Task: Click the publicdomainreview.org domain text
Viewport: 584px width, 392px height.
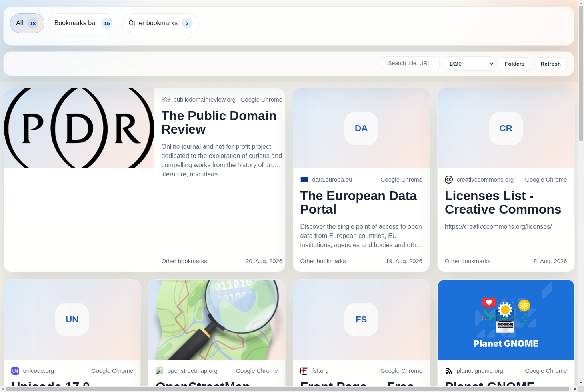Action: point(204,100)
